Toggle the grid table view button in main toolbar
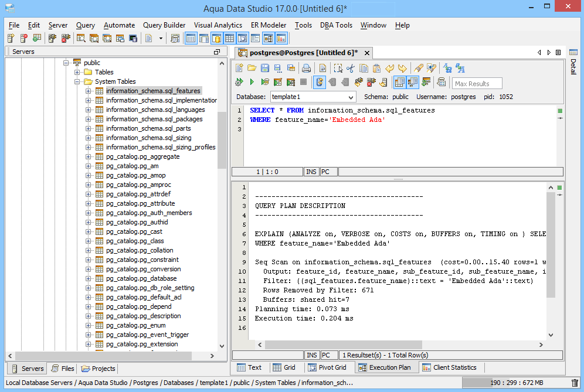The width and height of the screenshot is (584, 392). tap(229, 38)
